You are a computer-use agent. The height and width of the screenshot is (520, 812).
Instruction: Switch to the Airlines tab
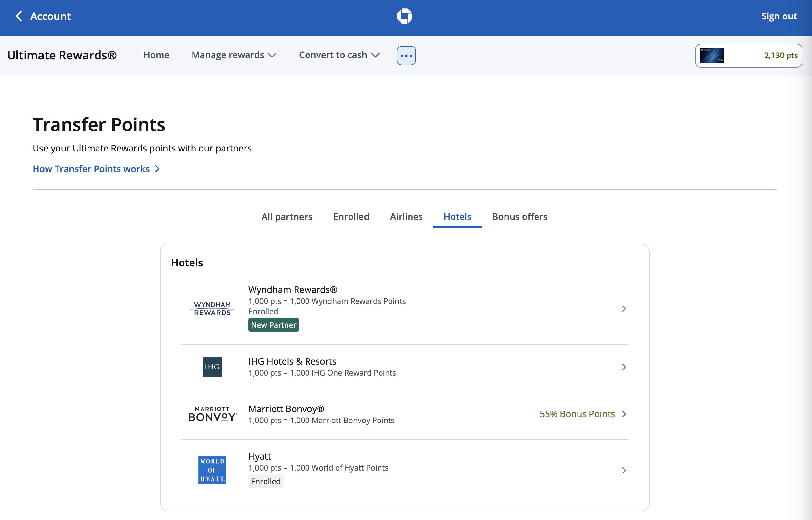click(x=406, y=216)
